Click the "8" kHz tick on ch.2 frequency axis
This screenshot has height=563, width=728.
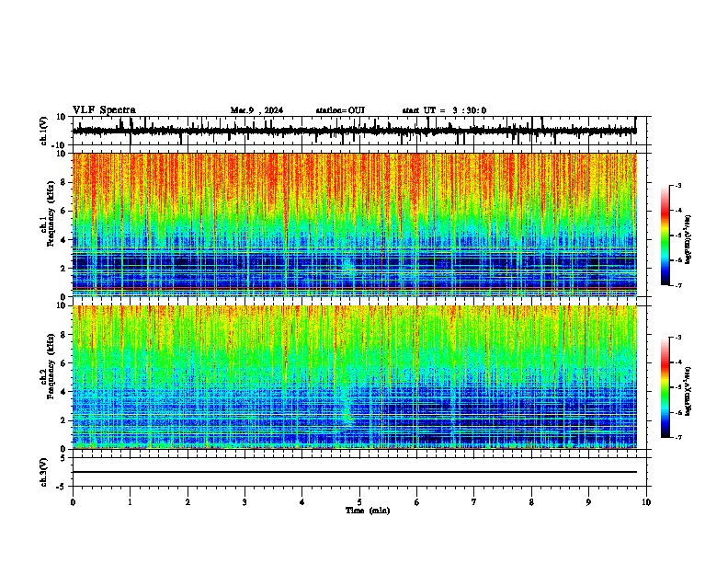click(x=64, y=335)
